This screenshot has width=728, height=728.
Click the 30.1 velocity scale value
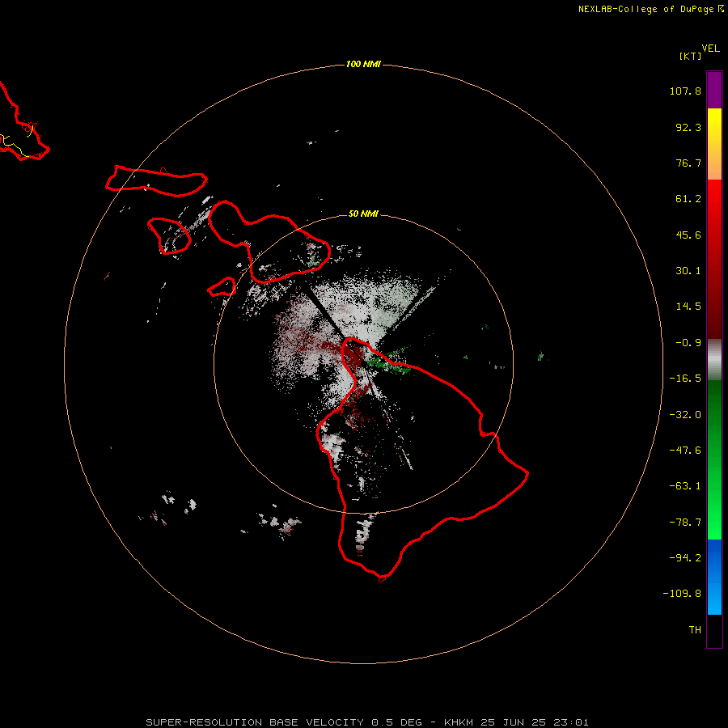(x=688, y=271)
